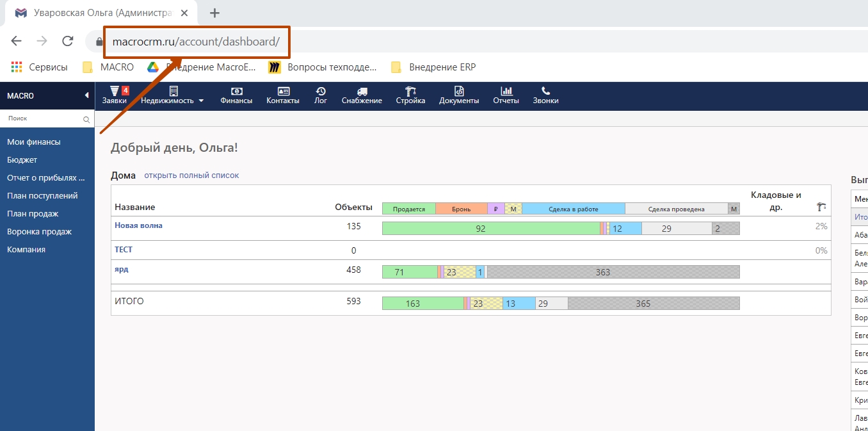
Task: Open Отчеты bar chart icon
Action: pos(506,91)
